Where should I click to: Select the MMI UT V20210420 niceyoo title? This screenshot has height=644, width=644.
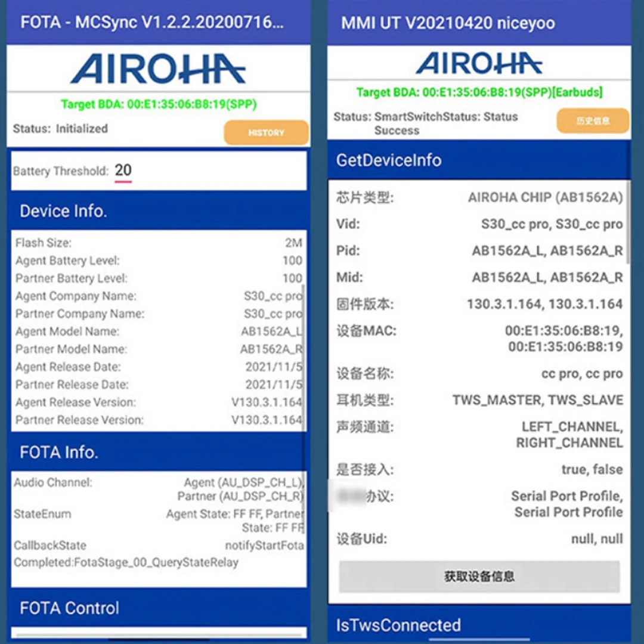tap(448, 23)
